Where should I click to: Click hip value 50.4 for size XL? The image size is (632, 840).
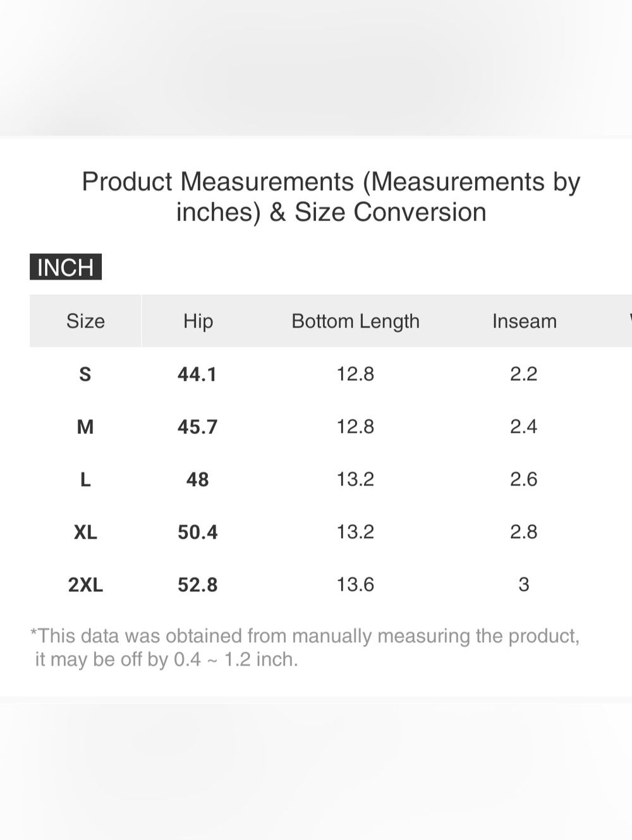point(197,532)
